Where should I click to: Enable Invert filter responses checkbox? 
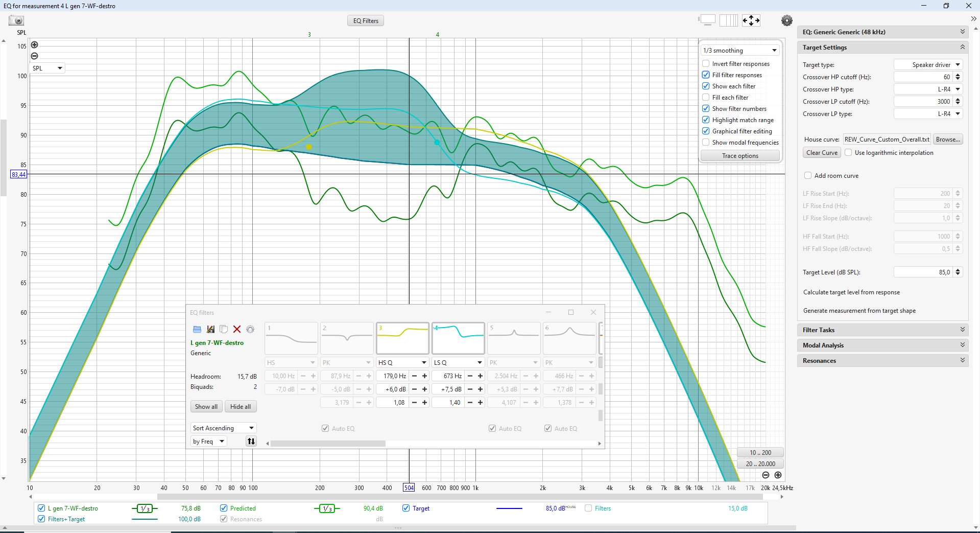coord(706,63)
